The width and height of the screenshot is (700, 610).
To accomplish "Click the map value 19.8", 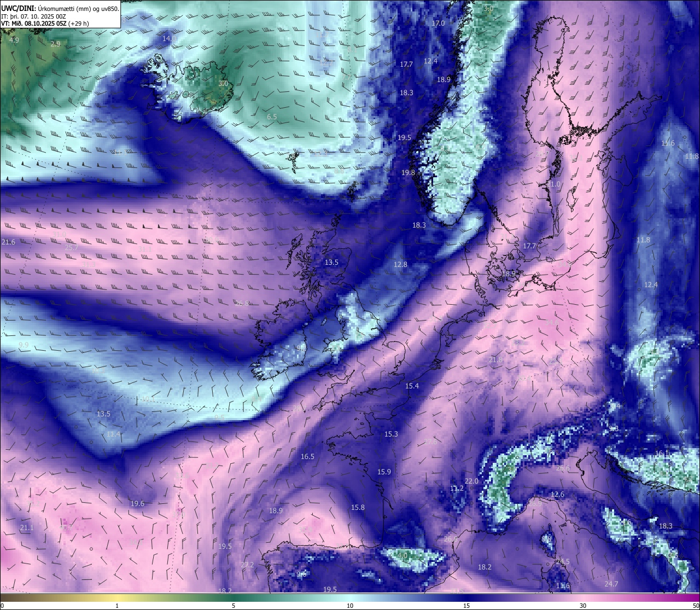I will 408,172.
